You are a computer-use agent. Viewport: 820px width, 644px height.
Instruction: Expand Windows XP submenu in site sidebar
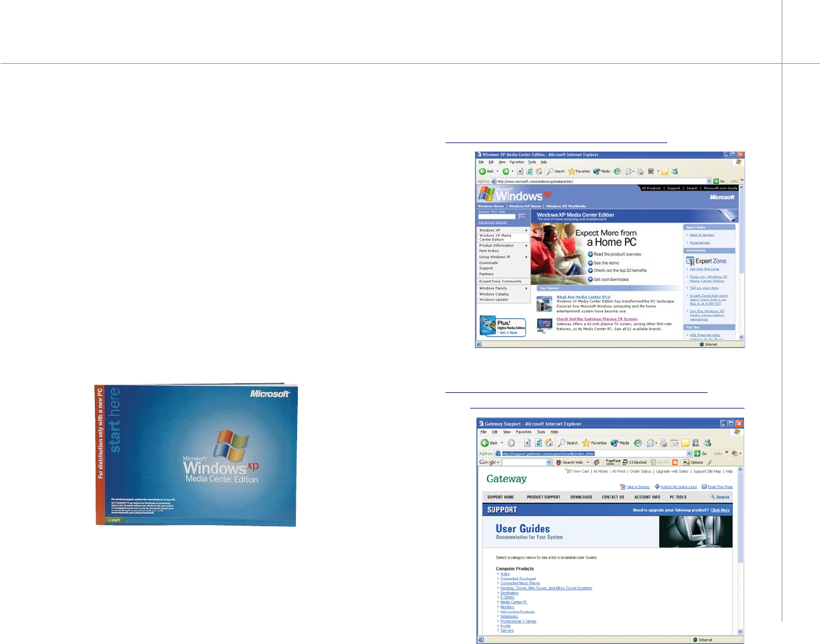click(526, 230)
